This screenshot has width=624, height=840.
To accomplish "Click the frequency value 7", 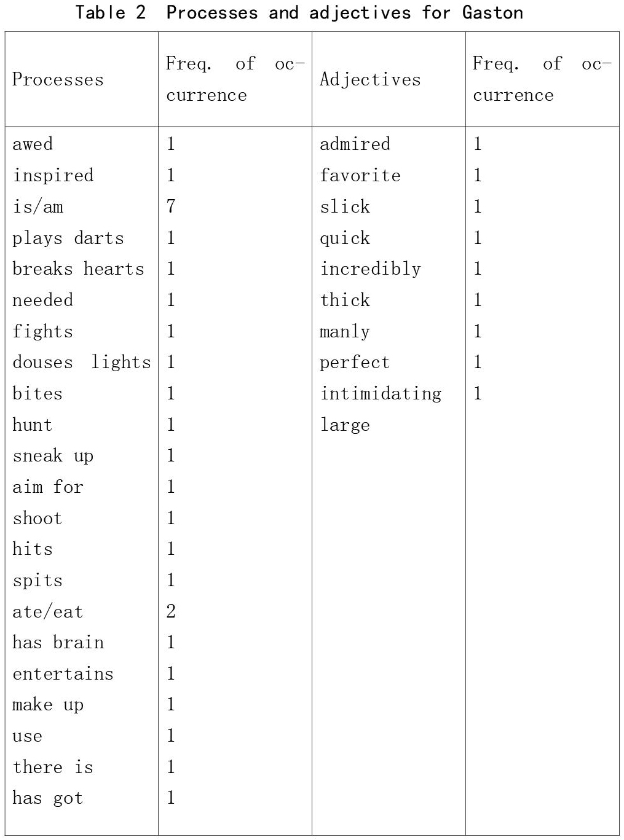I will click(x=171, y=206).
